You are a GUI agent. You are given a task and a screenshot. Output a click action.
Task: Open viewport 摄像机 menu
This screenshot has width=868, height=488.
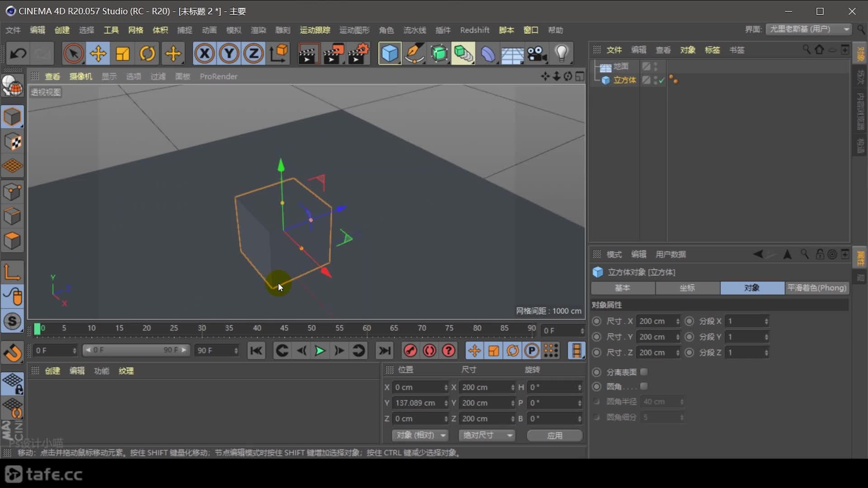(80, 76)
